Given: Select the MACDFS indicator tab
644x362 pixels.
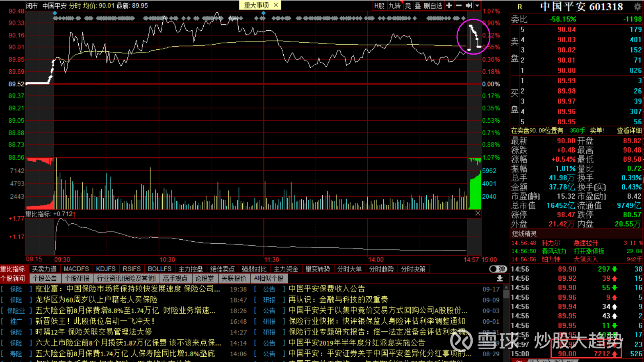Looking at the screenshot, I should pyautogui.click(x=76, y=269).
